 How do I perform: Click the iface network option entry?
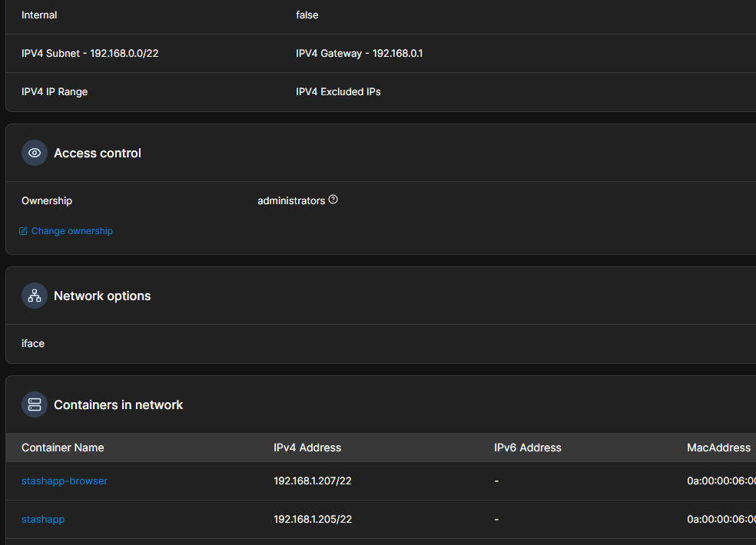coord(33,344)
